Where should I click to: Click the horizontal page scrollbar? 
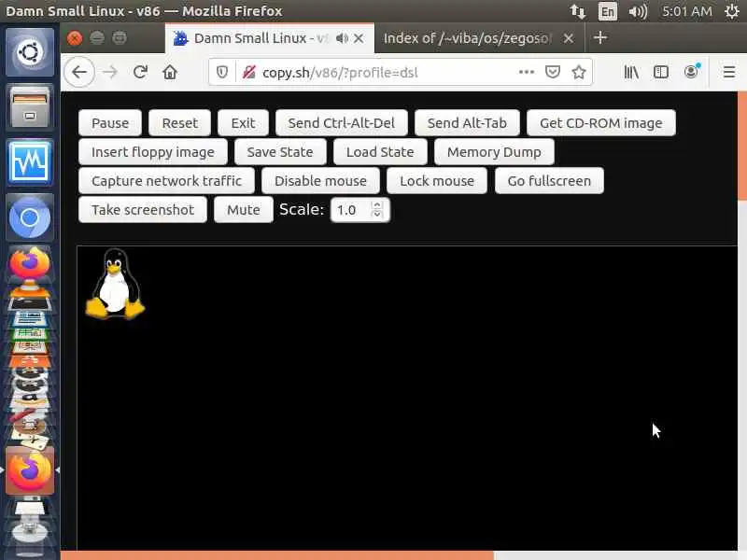point(277,555)
